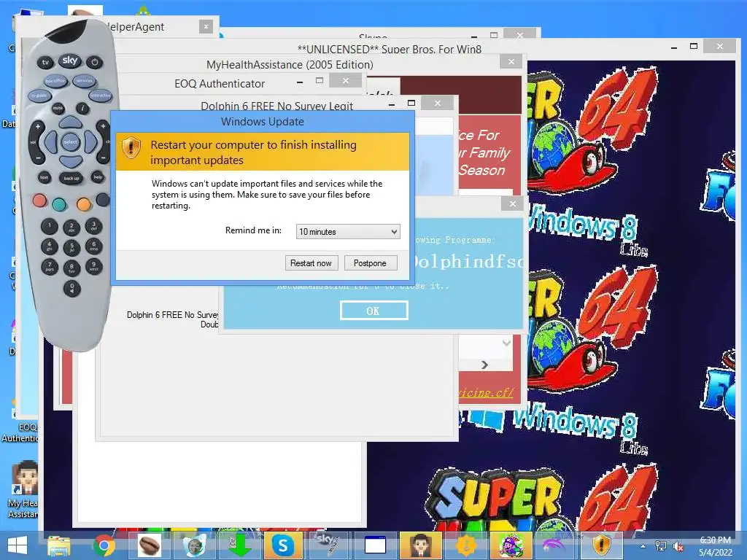
Task: Open the Remind me in dropdown
Action: pos(348,232)
